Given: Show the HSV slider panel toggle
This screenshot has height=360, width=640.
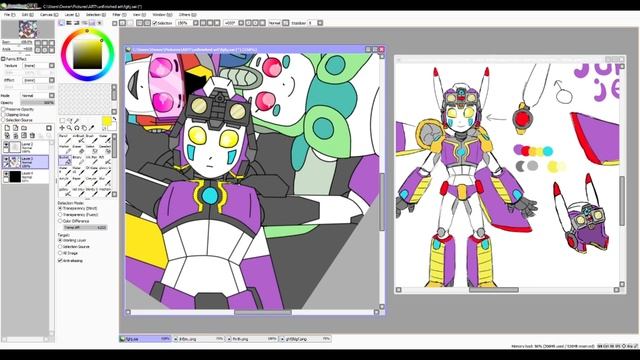Looking at the screenshot, I should (77, 23).
